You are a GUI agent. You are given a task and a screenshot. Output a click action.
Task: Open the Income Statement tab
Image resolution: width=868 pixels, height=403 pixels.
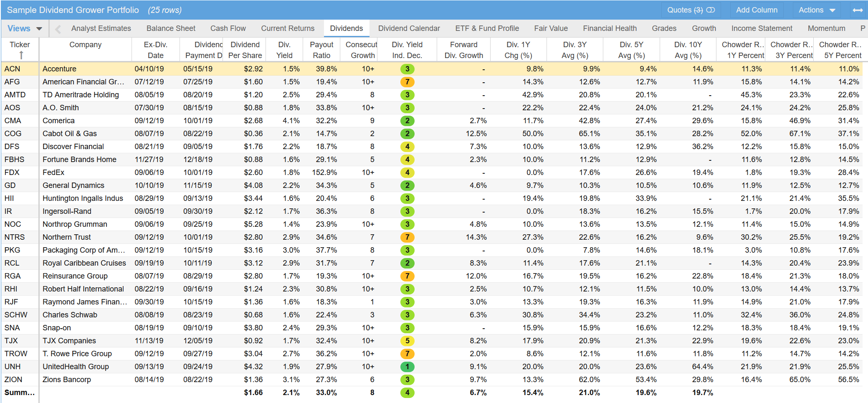762,28
